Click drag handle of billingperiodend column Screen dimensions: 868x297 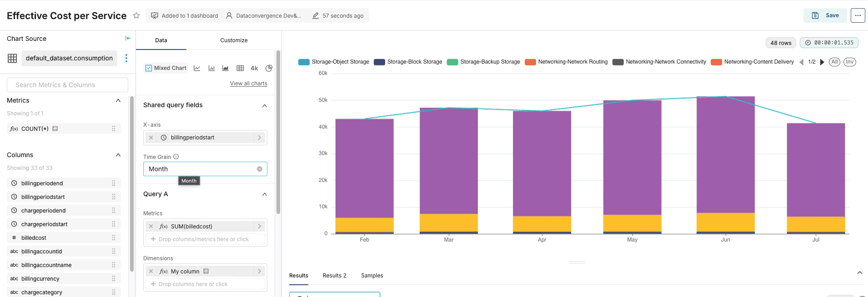pyautogui.click(x=114, y=183)
